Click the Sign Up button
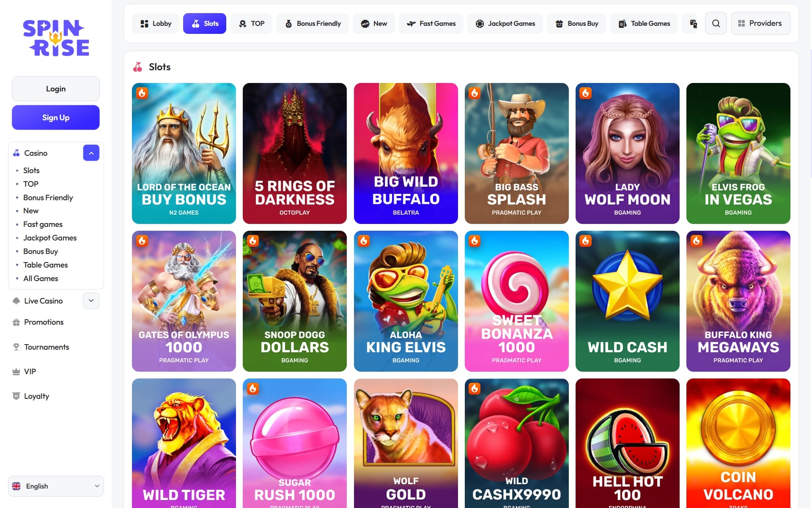The image size is (812, 508). [56, 118]
